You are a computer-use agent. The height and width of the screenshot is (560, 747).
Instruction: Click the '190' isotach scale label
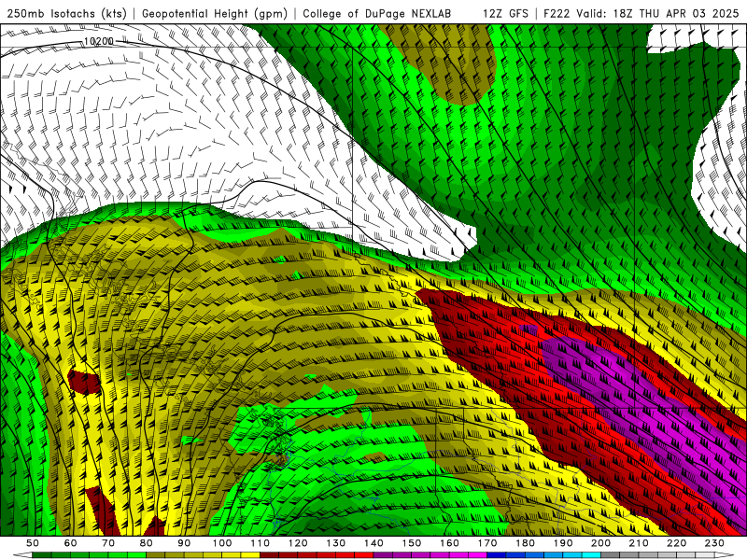pyautogui.click(x=563, y=543)
